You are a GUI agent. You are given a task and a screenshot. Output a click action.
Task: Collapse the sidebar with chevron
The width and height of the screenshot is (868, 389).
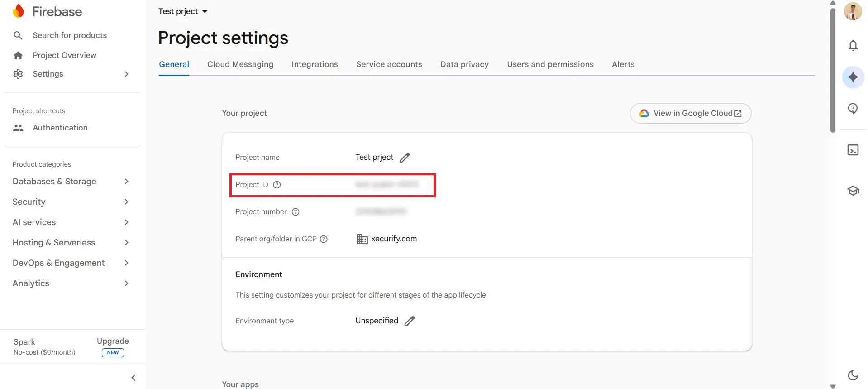click(134, 378)
